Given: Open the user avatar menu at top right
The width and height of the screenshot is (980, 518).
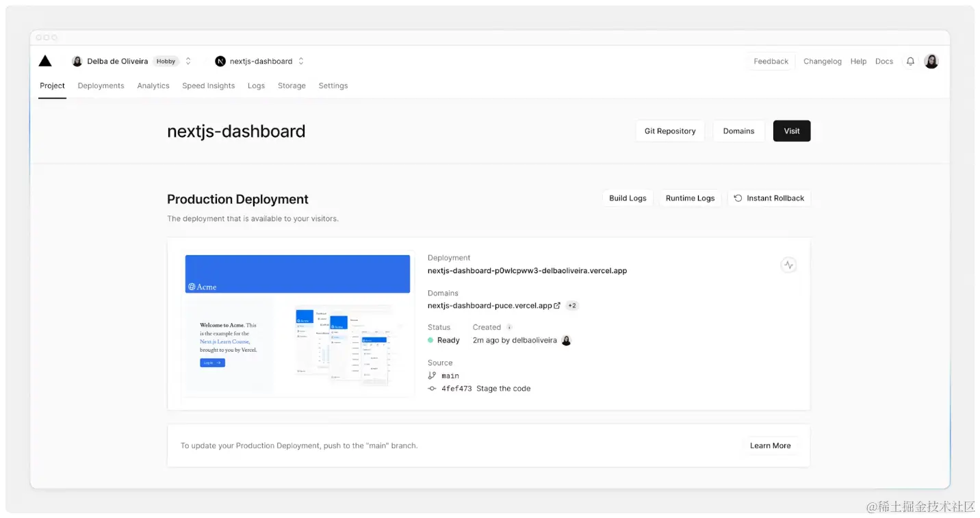Looking at the screenshot, I should 931,62.
